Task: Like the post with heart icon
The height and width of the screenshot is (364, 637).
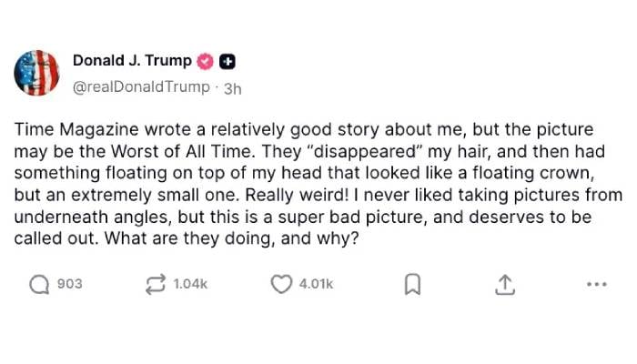Action: point(282,285)
